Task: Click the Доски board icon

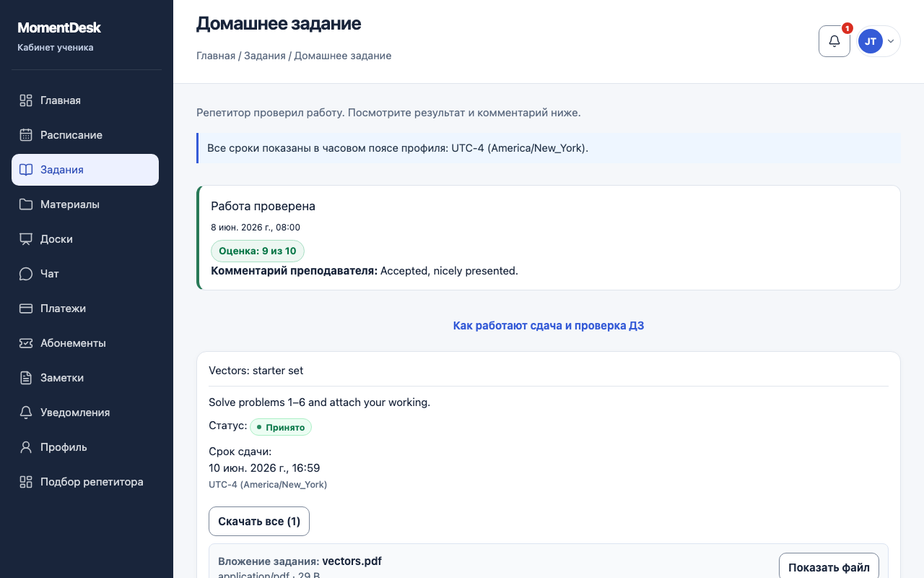Action: point(26,239)
